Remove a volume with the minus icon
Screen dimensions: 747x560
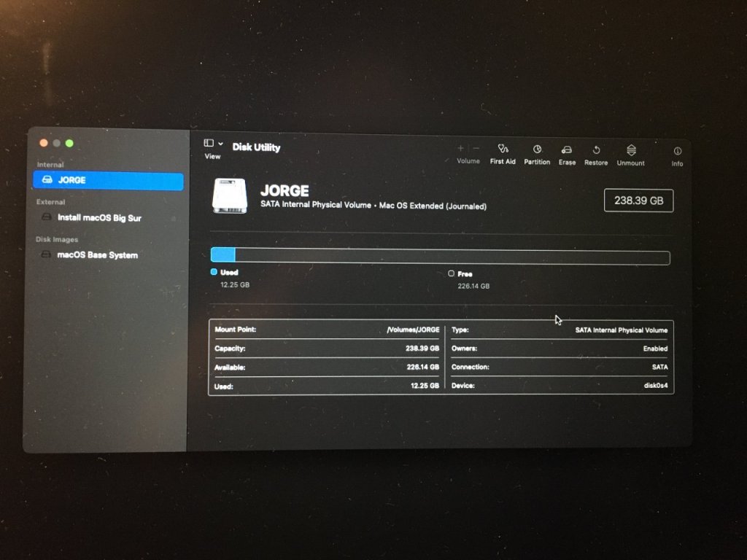tap(476, 149)
